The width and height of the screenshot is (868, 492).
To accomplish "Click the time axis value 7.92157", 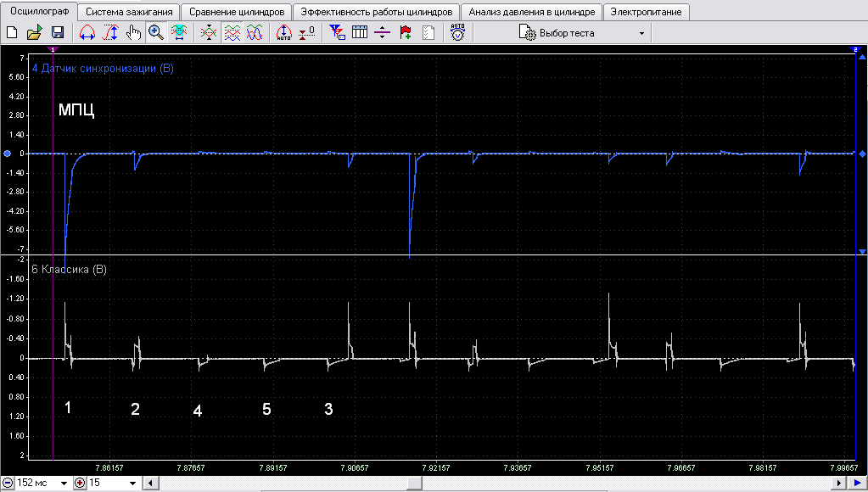I will pyautogui.click(x=437, y=467).
